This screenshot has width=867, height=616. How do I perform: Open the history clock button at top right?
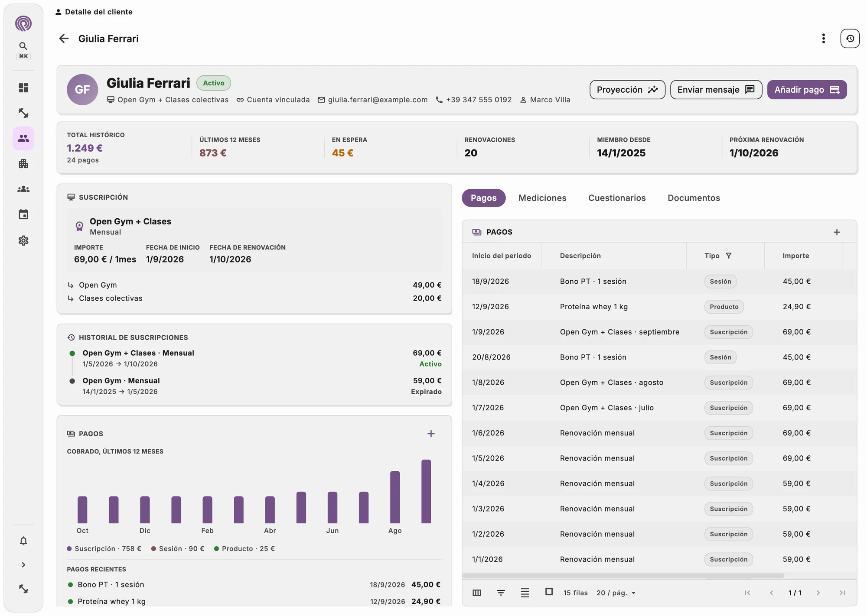850,39
